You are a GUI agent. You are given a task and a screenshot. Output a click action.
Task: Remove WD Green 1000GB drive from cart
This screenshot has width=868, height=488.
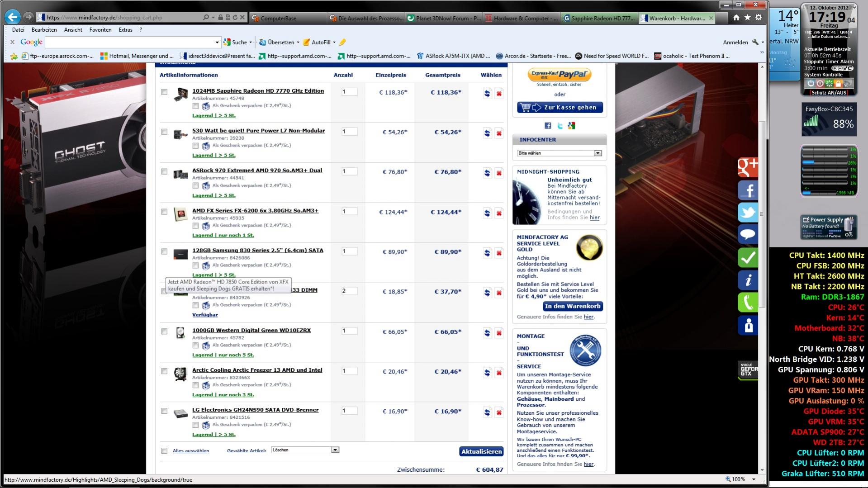click(499, 333)
